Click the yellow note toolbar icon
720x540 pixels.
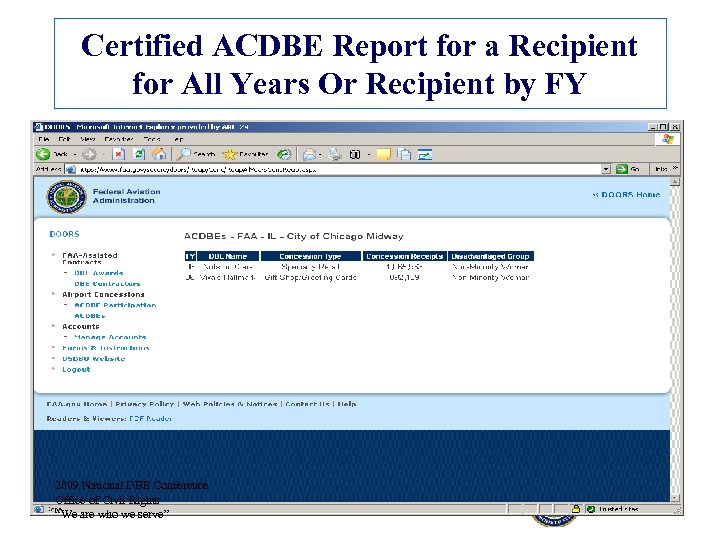tap(383, 154)
